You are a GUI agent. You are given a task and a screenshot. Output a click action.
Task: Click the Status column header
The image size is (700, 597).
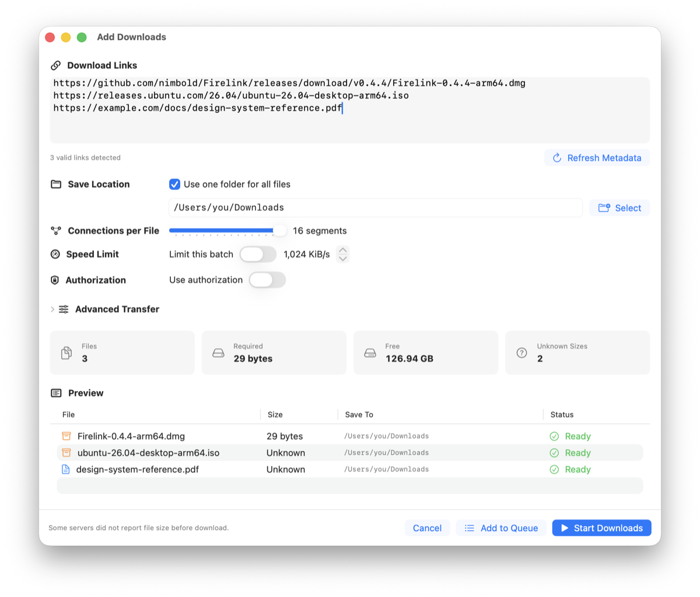point(562,415)
